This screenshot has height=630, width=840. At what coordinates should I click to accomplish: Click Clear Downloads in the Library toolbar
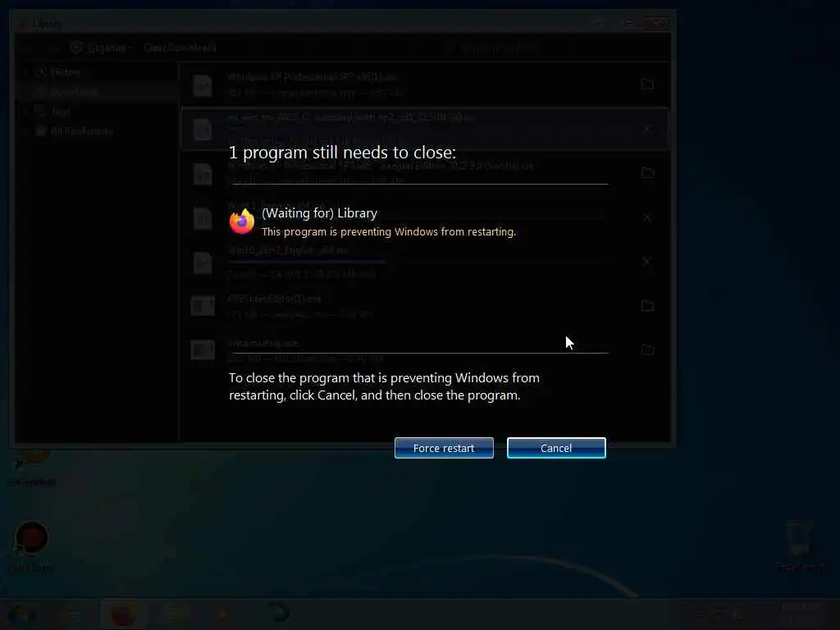point(180,48)
